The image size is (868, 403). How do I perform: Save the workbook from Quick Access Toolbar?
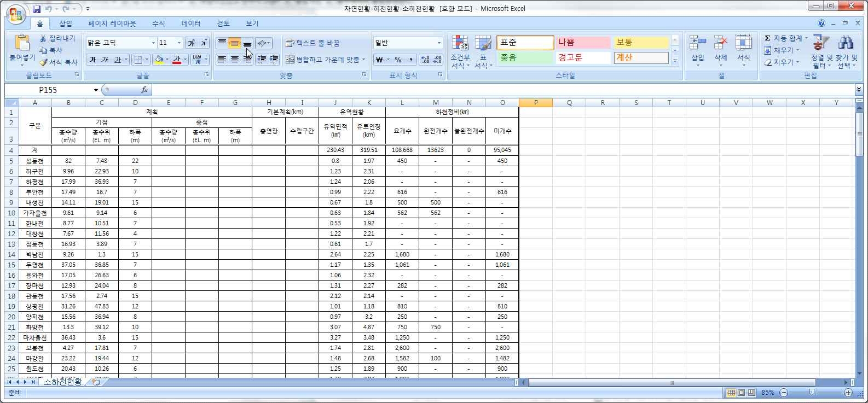37,9
